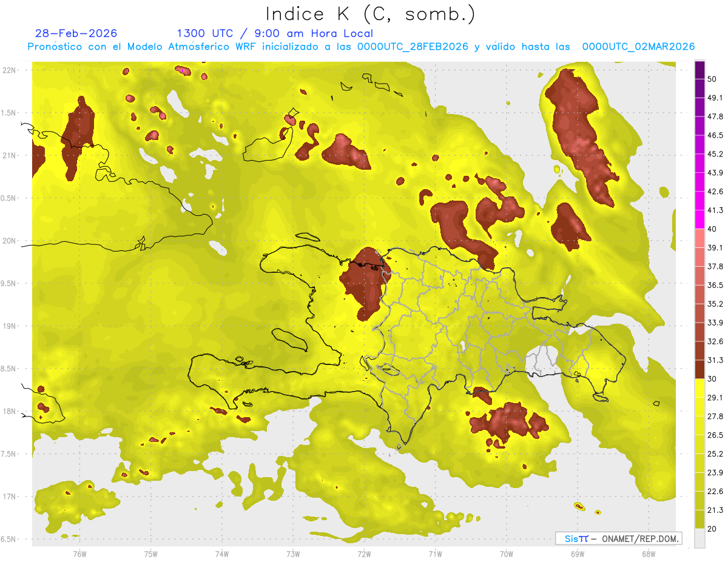Image resolution: width=728 pixels, height=562 pixels.
Task: Click the "17N" latitude label
Action: click(x=9, y=497)
